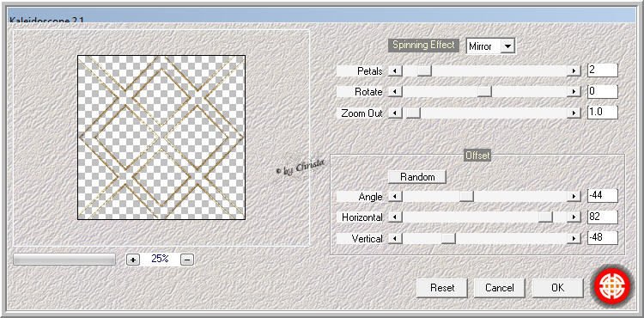644x318 pixels.
Task: Click the Horizontal slider thumb
Action: coord(545,217)
